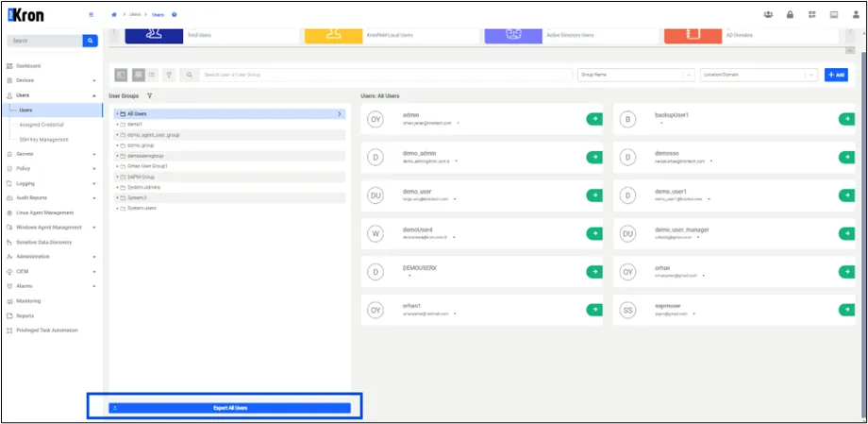Select the SAPM Group folder

point(229,177)
